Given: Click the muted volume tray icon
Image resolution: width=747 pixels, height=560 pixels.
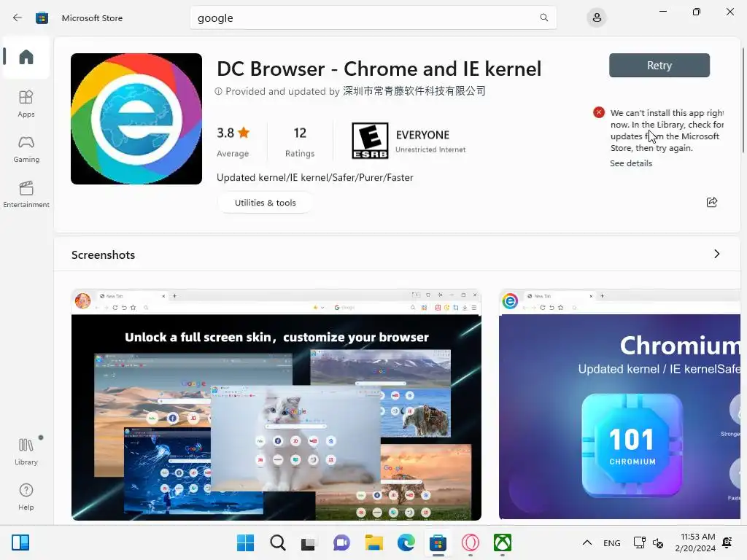Looking at the screenshot, I should click(x=658, y=542).
